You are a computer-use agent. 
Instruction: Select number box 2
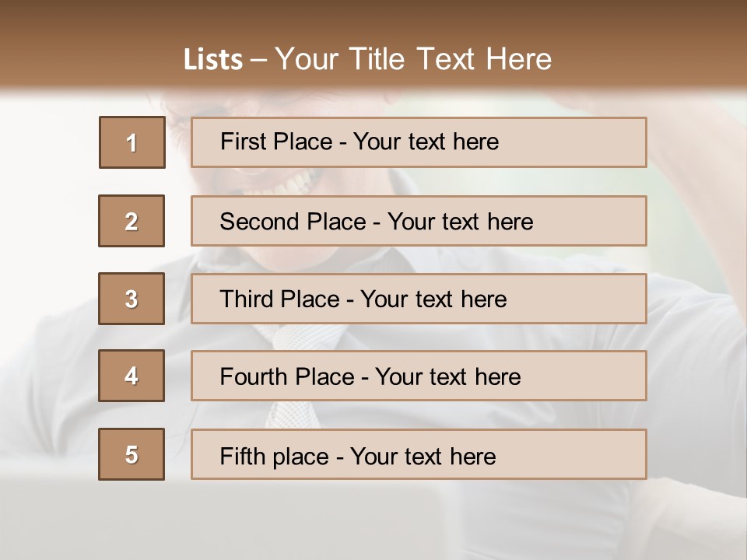click(x=132, y=221)
